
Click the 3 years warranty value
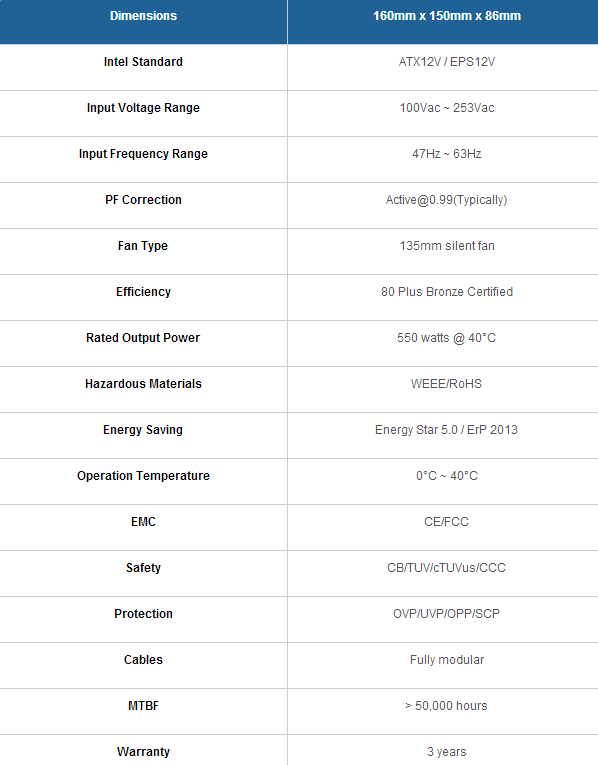447,752
